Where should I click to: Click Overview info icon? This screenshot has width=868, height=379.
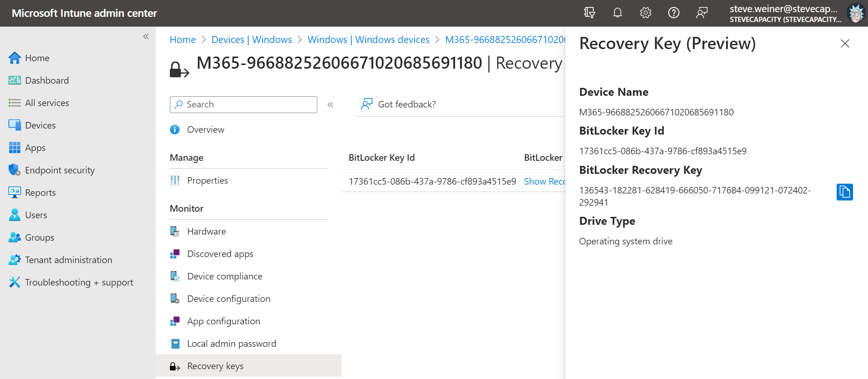175,129
